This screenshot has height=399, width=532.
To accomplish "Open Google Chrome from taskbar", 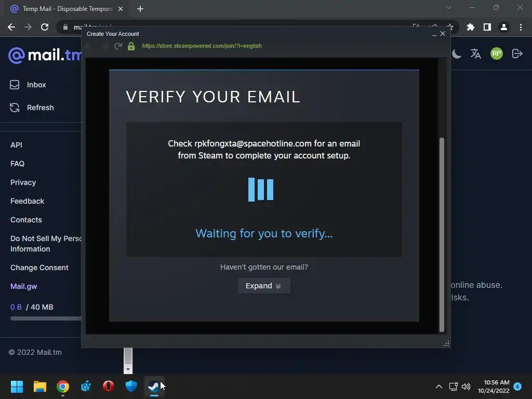I will pos(63,387).
